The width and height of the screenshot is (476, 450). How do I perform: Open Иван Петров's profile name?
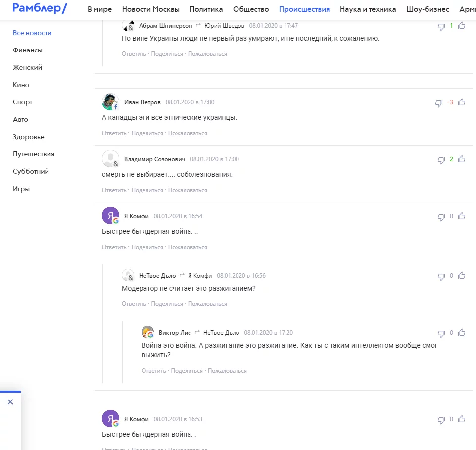[143, 102]
